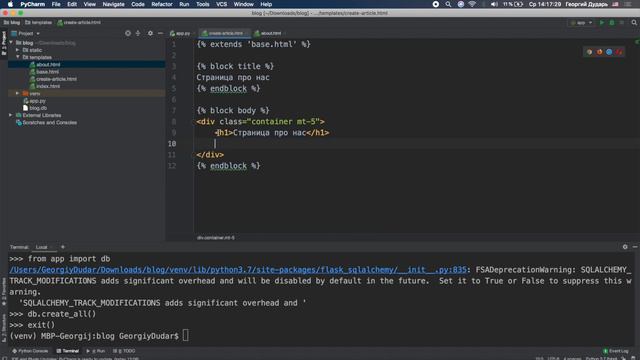
Task: Switch to create-article.html editor tab
Action: (x=225, y=33)
